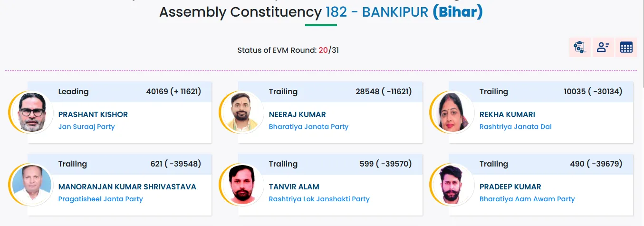Click the Jan Suraaj Party label
644x226 pixels.
pyautogui.click(x=87, y=127)
